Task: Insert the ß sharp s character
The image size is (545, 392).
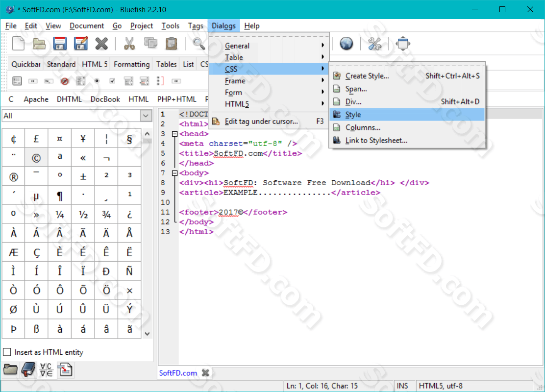Action: coord(36,328)
